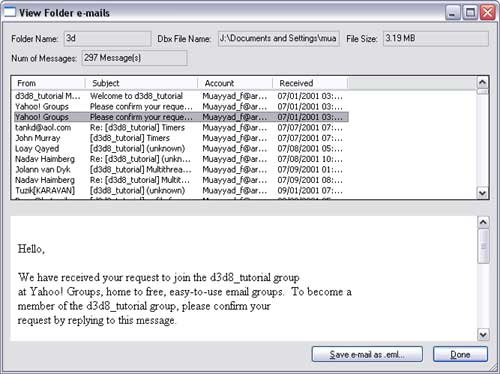Click the Account column header
The image size is (500, 374).
coord(235,83)
